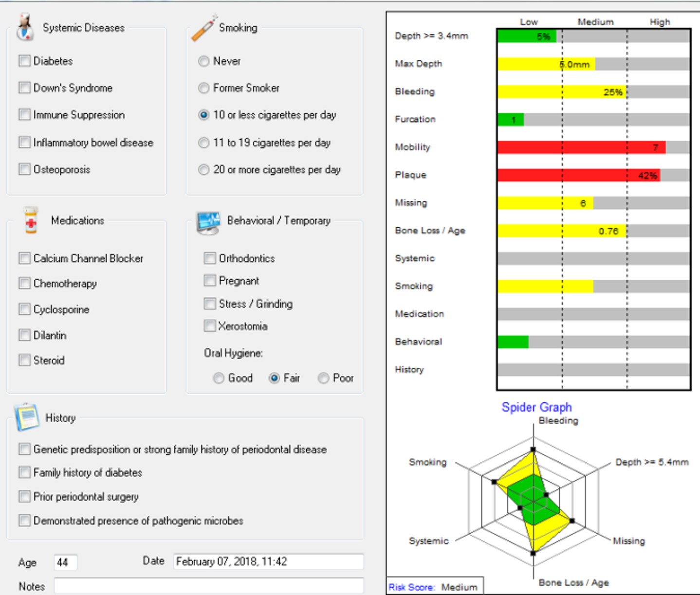
Task: Check the Steroid medication box
Action: tap(24, 360)
